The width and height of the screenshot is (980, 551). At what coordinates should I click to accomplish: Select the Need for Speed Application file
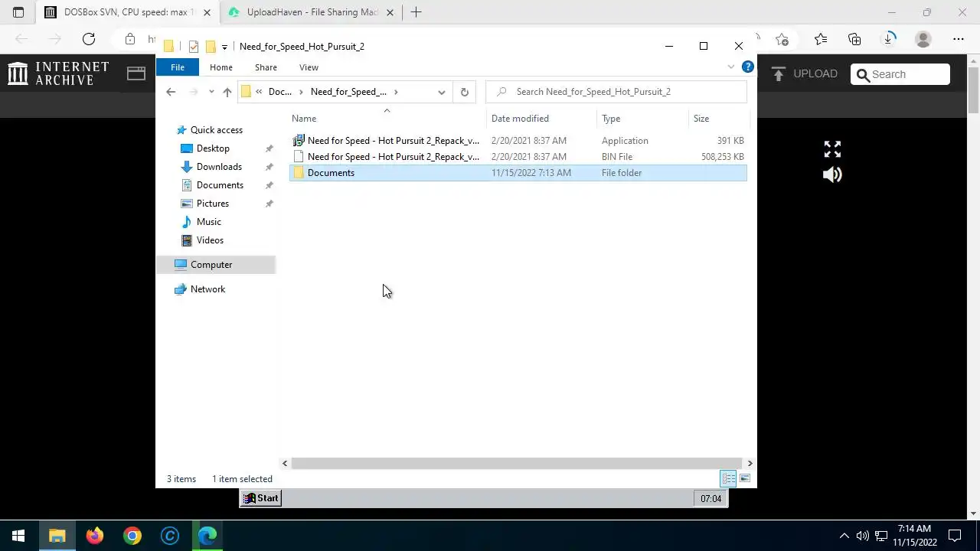(518, 141)
